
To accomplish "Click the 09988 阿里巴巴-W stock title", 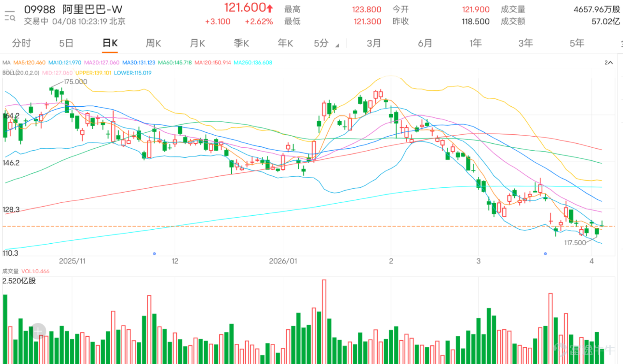I will point(73,9).
